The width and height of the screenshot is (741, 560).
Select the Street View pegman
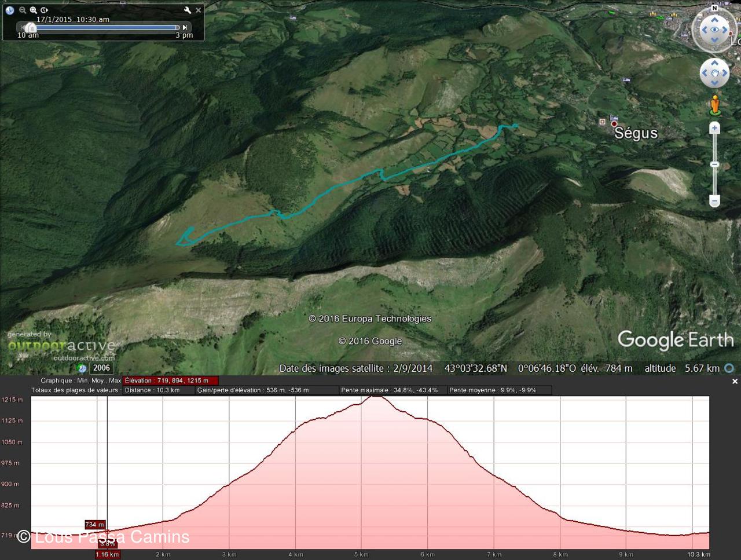click(x=715, y=105)
